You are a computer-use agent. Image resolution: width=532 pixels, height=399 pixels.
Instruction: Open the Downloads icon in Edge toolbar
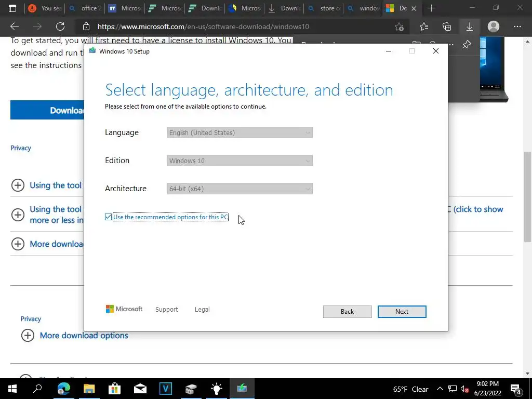point(470,26)
